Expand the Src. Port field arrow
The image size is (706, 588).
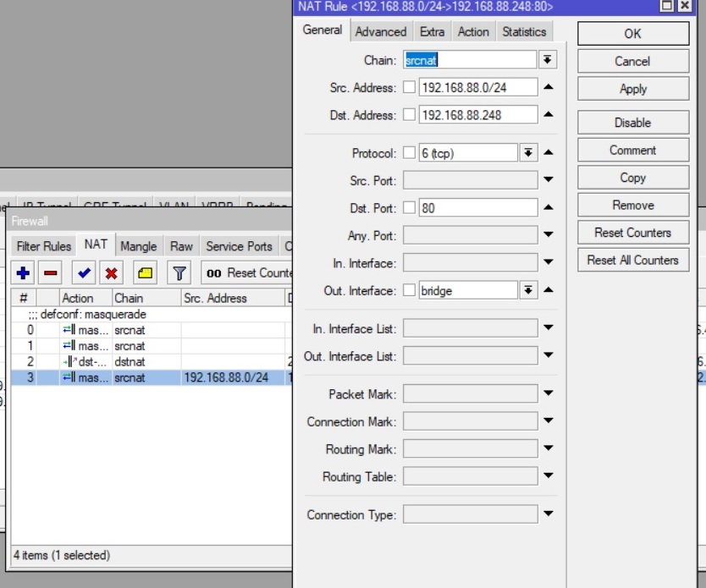pos(549,180)
